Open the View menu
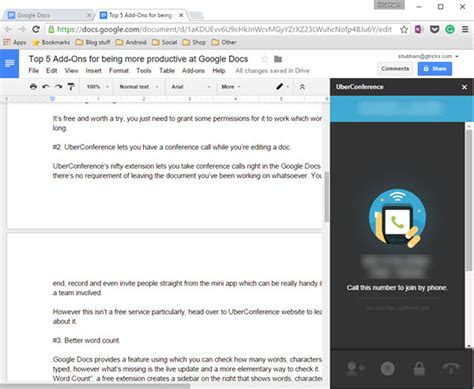The width and height of the screenshot is (474, 389). (x=71, y=71)
